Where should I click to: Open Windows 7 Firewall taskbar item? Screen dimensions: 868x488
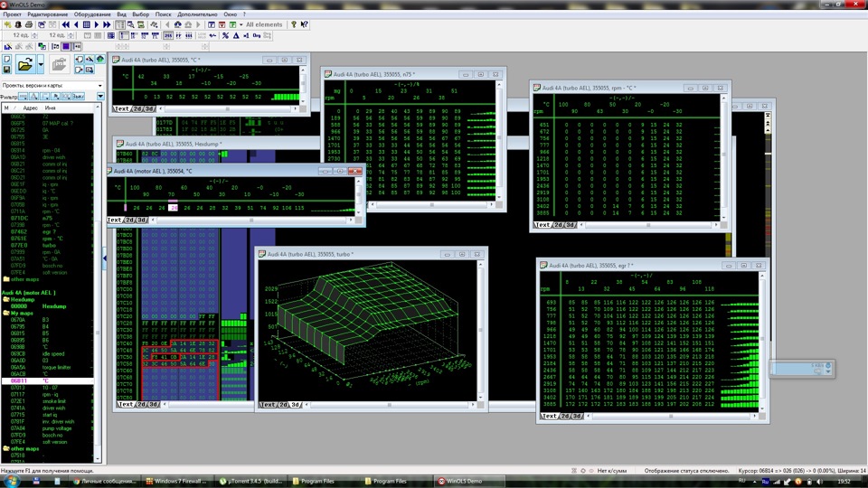(x=178, y=481)
